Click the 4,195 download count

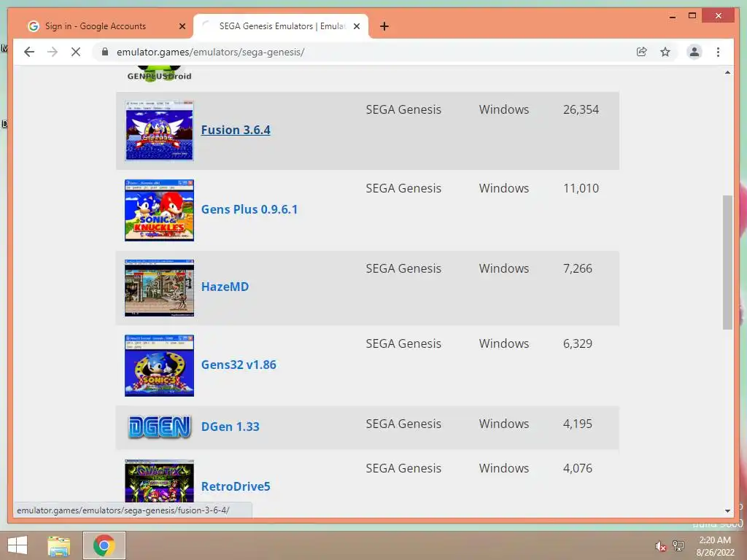point(578,424)
